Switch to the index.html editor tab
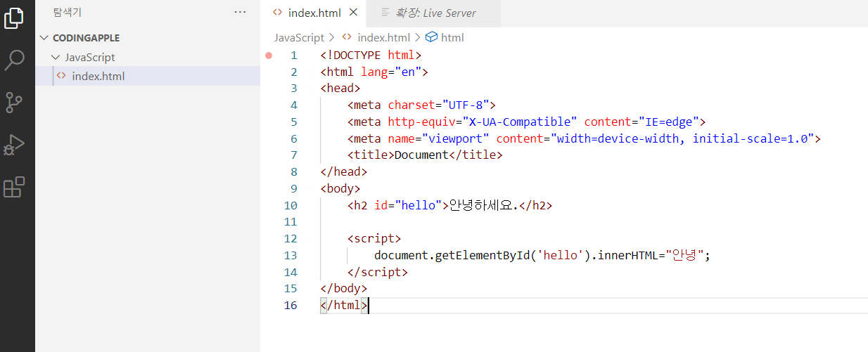Viewport: 868px width, 352px height. click(315, 13)
